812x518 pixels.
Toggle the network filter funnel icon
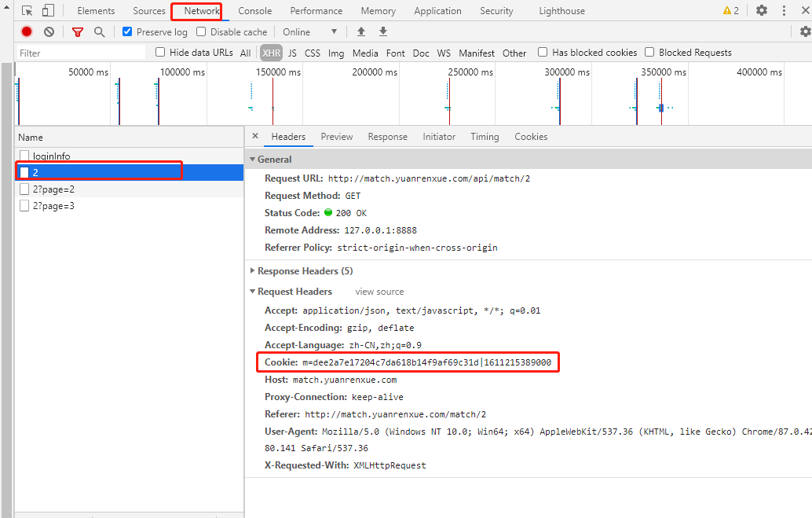click(x=77, y=32)
